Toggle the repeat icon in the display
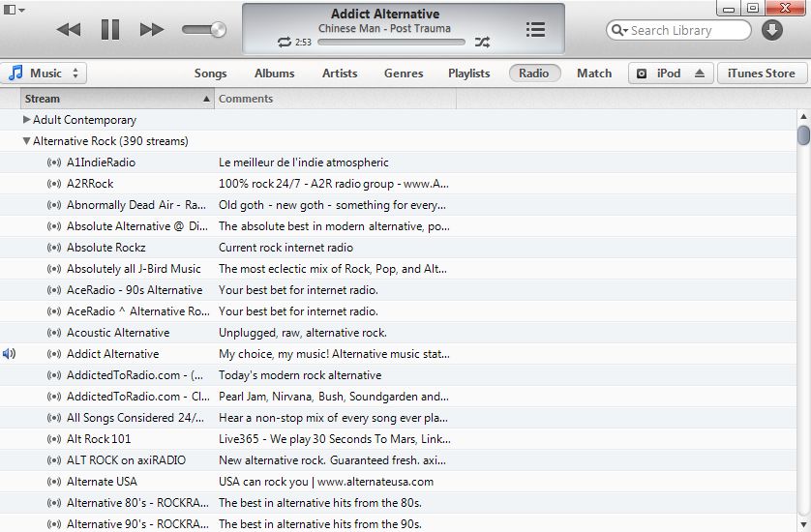Viewport: 811px width, 532px height. pyautogui.click(x=284, y=43)
